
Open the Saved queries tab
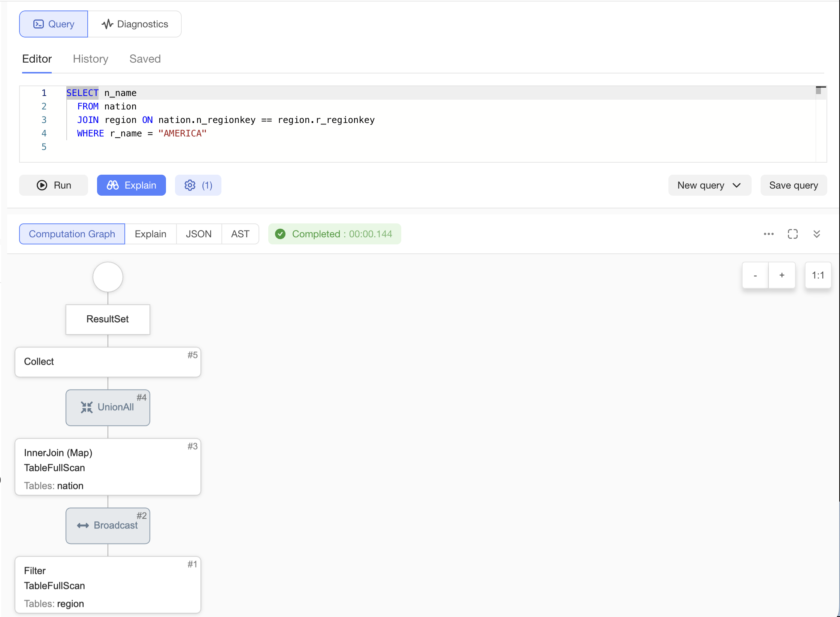pyautogui.click(x=145, y=59)
